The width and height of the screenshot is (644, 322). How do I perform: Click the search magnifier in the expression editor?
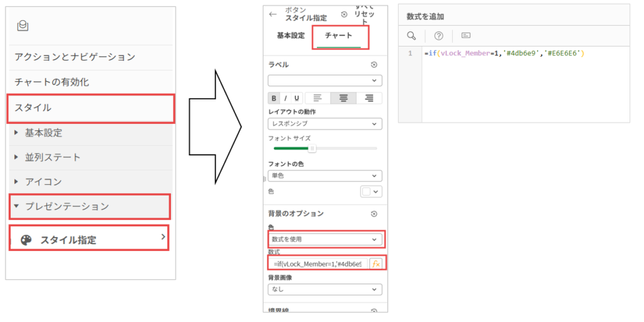pos(411,35)
